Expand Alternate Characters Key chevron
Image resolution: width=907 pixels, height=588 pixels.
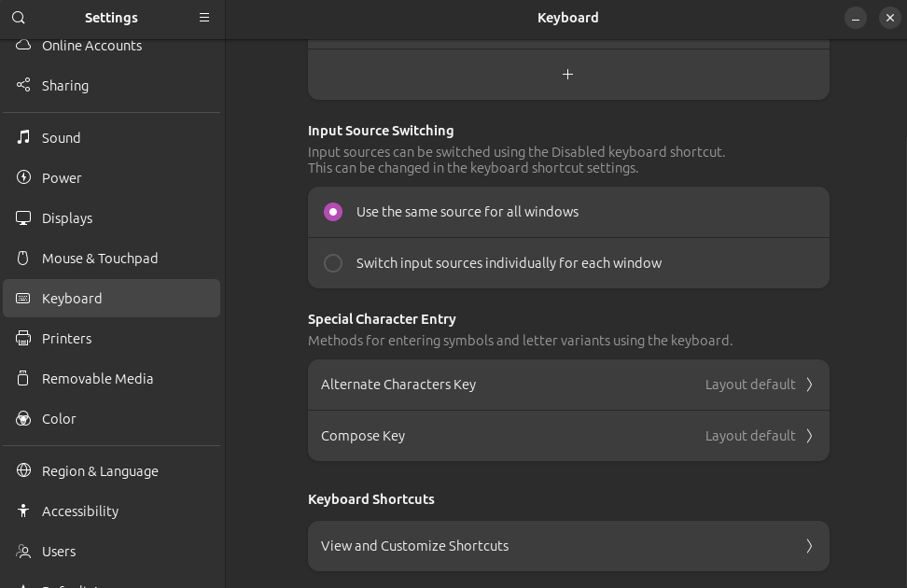pos(810,385)
